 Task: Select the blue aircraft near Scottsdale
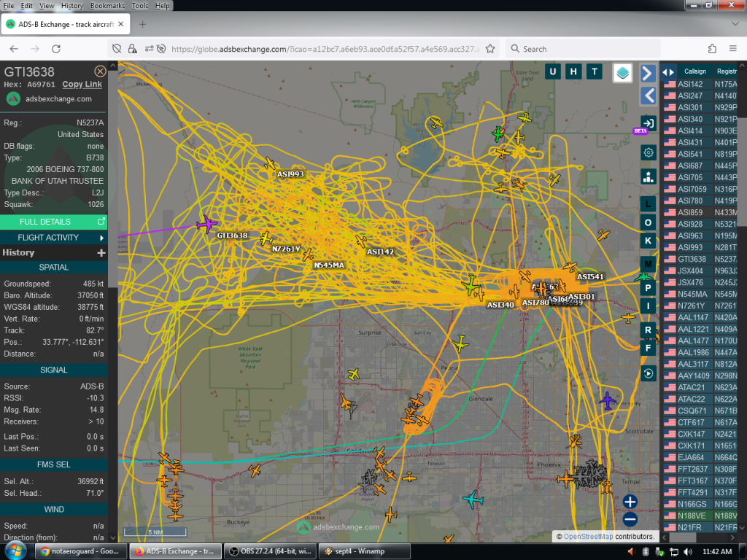(x=607, y=400)
